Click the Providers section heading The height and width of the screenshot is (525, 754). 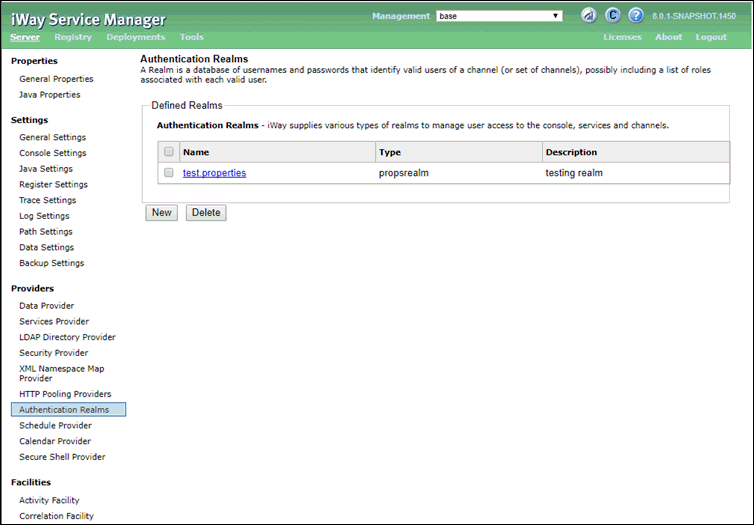[32, 288]
